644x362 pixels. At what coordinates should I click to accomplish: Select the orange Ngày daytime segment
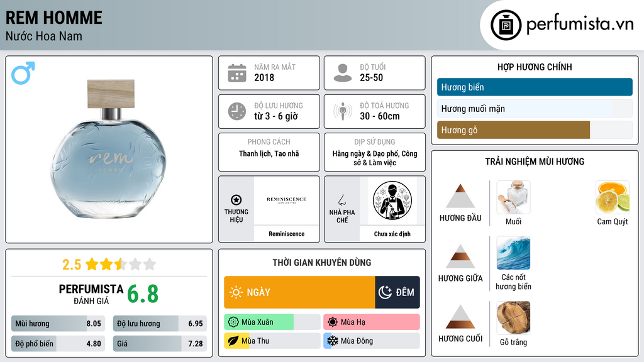(299, 292)
